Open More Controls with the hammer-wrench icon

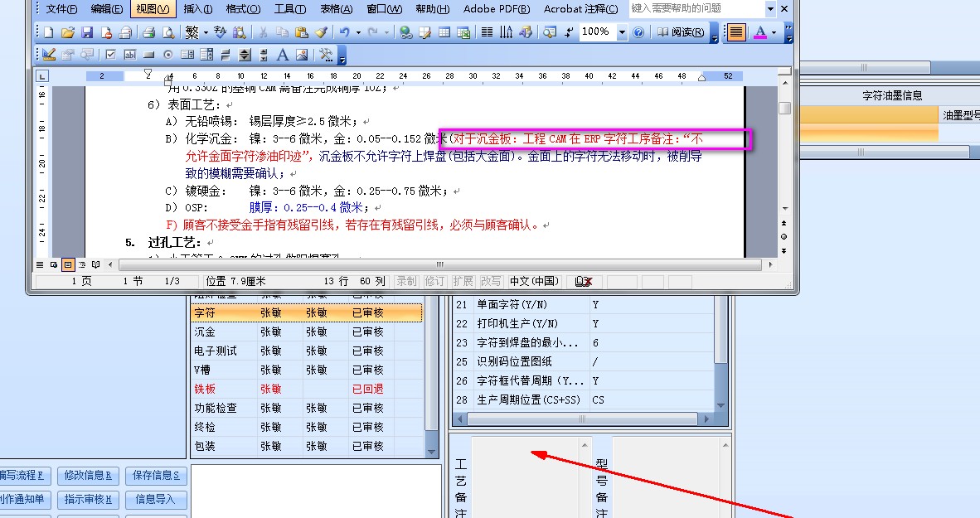click(326, 55)
